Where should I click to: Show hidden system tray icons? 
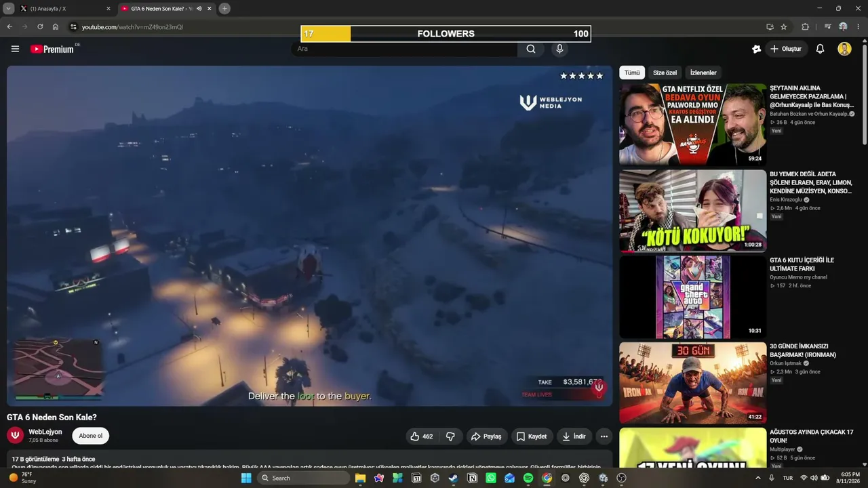point(758,478)
